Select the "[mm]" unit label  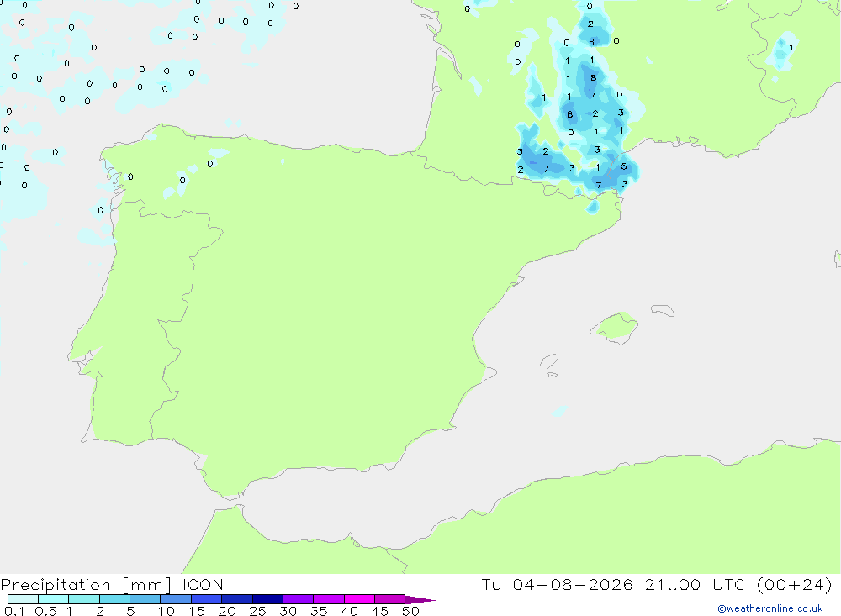pos(147,585)
